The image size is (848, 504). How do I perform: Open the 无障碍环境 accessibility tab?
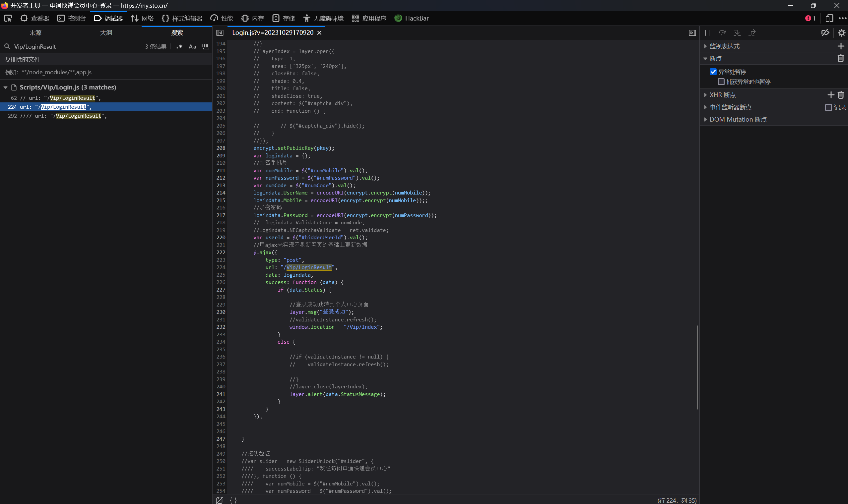(x=323, y=18)
